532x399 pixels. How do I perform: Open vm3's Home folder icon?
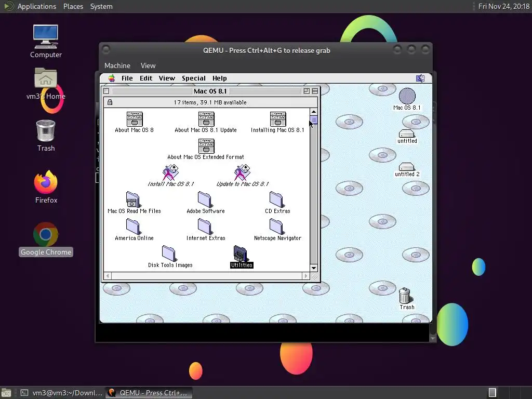(46, 78)
